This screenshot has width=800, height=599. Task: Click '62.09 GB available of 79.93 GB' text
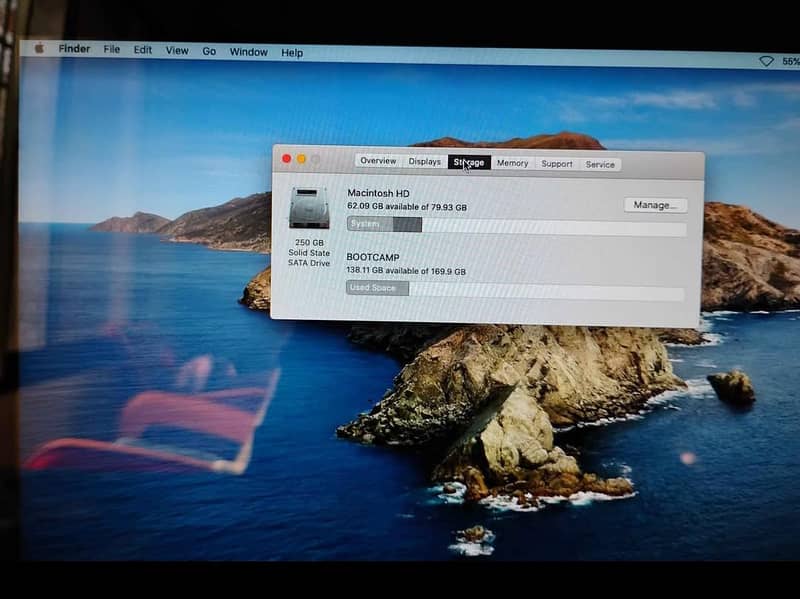[x=407, y=207]
